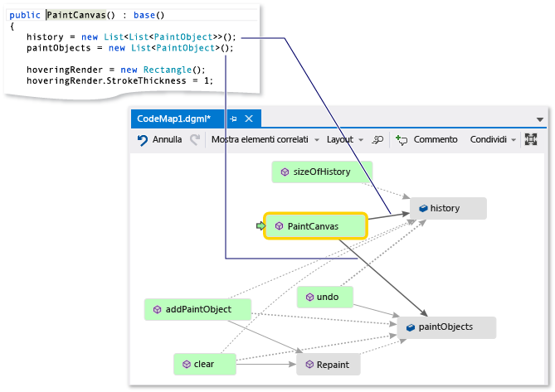Click the public keyword in code
The width and height of the screenshot is (555, 392).
point(25,15)
